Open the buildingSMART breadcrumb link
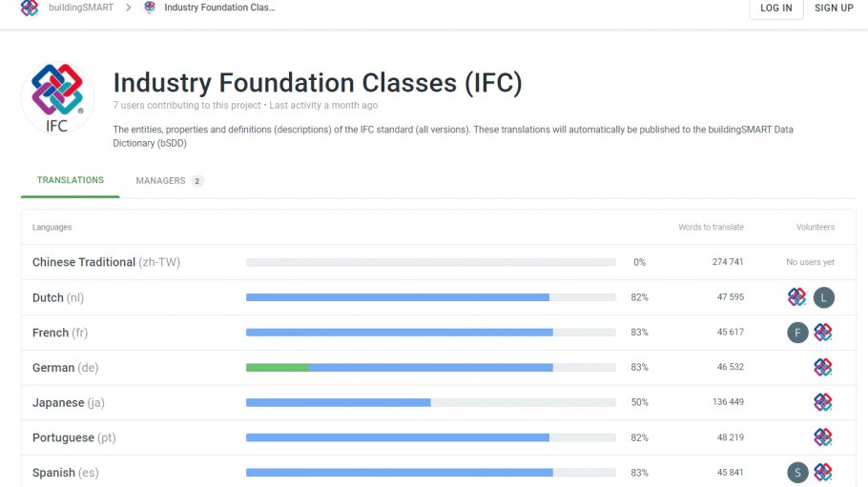This screenshot has height=487, width=868. [81, 8]
